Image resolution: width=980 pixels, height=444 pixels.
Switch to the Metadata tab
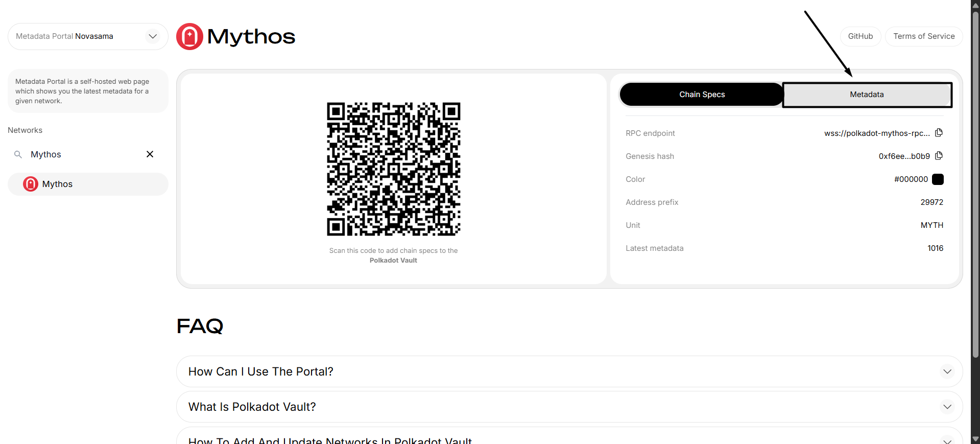tap(867, 95)
